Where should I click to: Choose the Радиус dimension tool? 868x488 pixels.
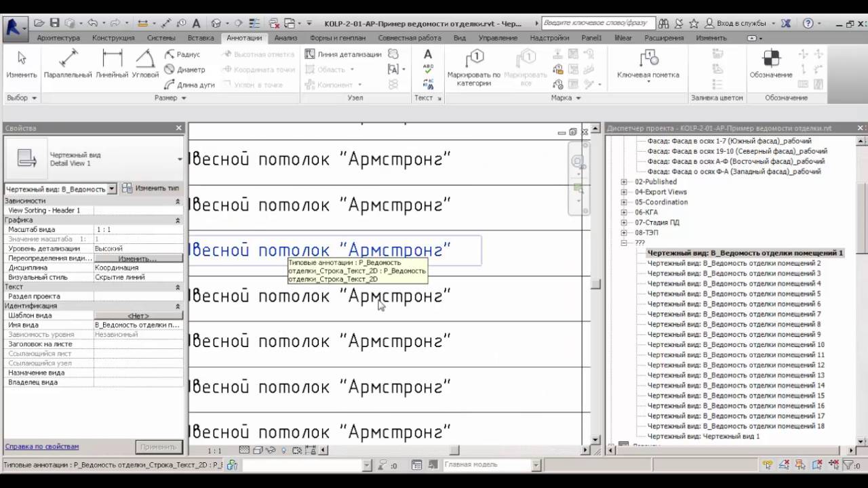tap(182, 54)
